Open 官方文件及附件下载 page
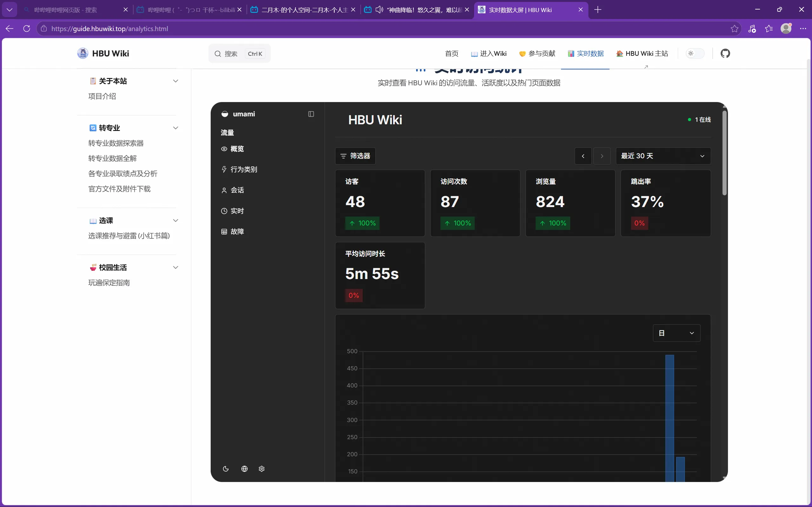The width and height of the screenshot is (812, 507). [119, 189]
